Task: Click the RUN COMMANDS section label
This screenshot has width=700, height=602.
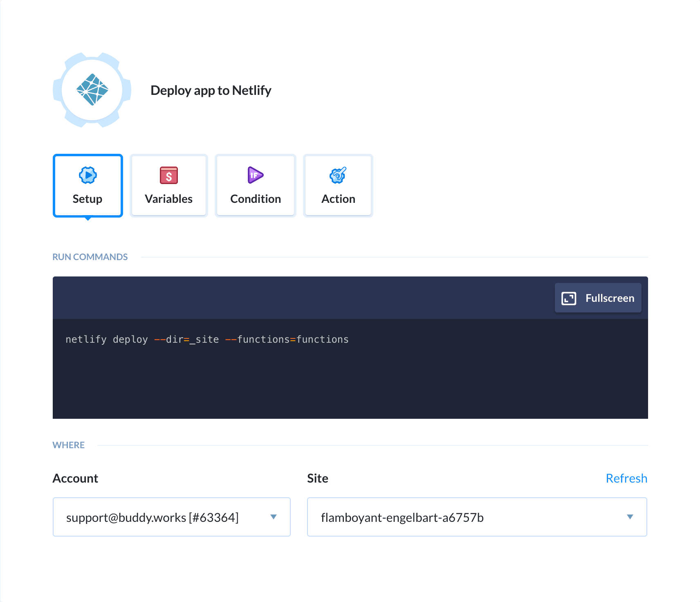Action: tap(90, 256)
